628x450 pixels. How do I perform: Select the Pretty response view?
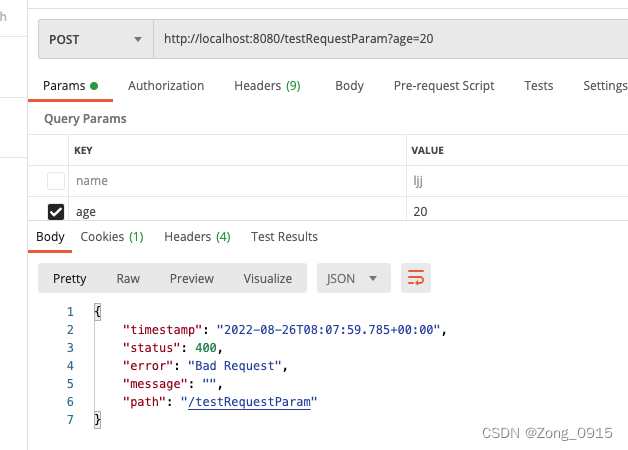(x=70, y=278)
